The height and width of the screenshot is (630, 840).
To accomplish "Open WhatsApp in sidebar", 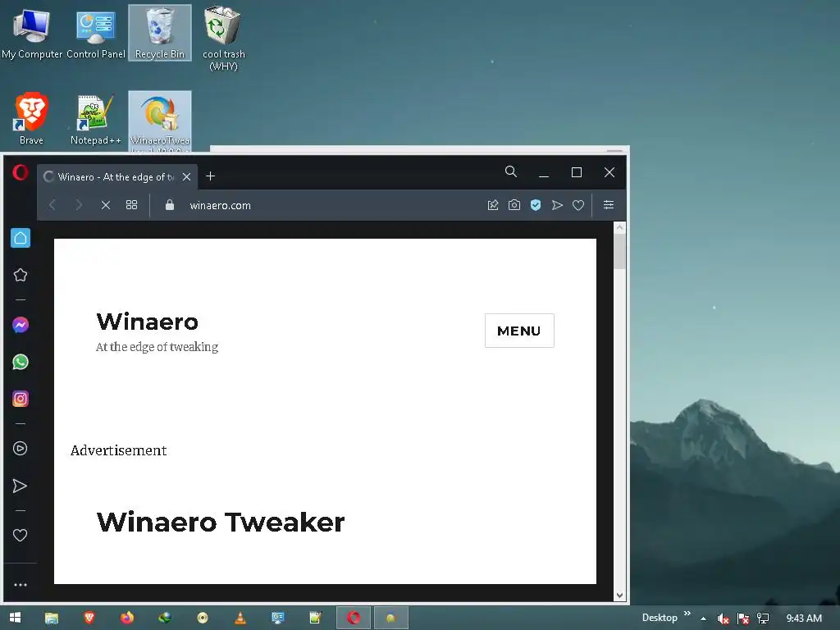I will [x=21, y=362].
